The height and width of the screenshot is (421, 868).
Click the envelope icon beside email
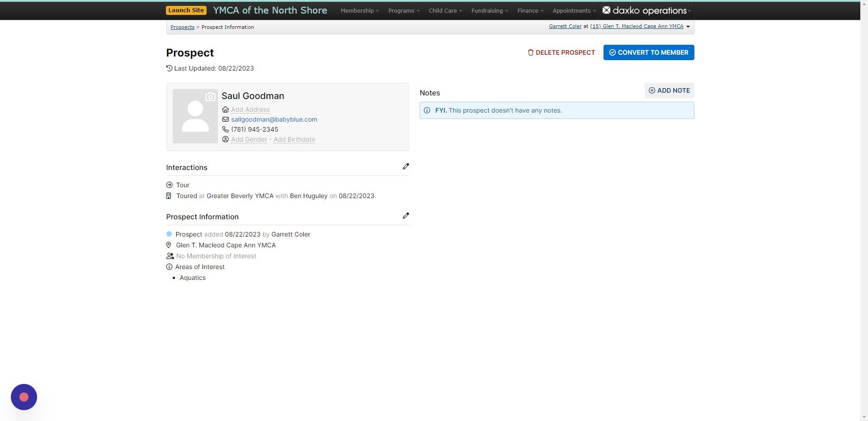coord(226,119)
